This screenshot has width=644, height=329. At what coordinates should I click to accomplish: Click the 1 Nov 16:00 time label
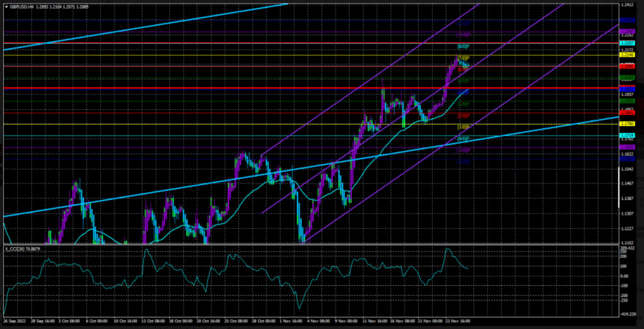291,321
